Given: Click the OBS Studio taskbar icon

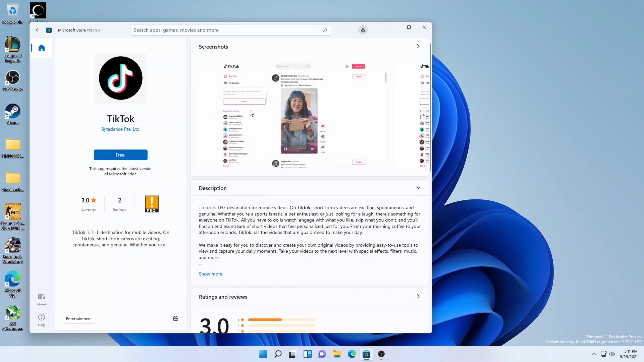Looking at the screenshot, I should tap(381, 354).
